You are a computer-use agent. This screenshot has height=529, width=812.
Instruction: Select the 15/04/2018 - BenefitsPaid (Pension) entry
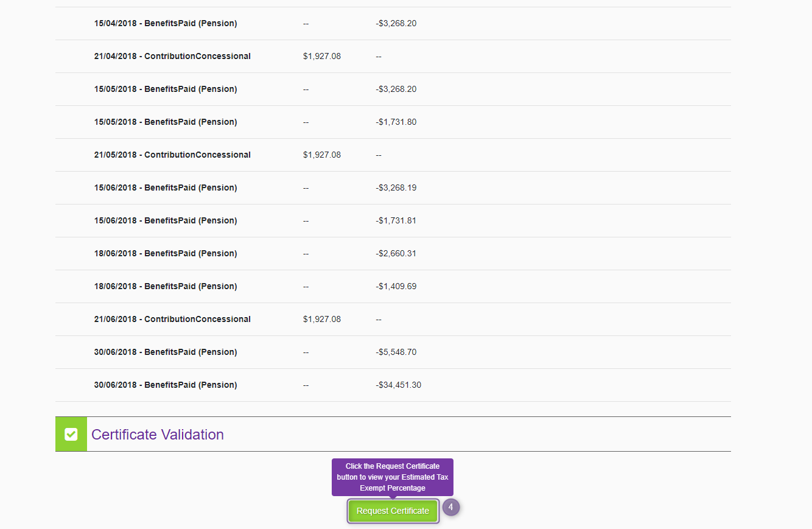click(x=166, y=23)
